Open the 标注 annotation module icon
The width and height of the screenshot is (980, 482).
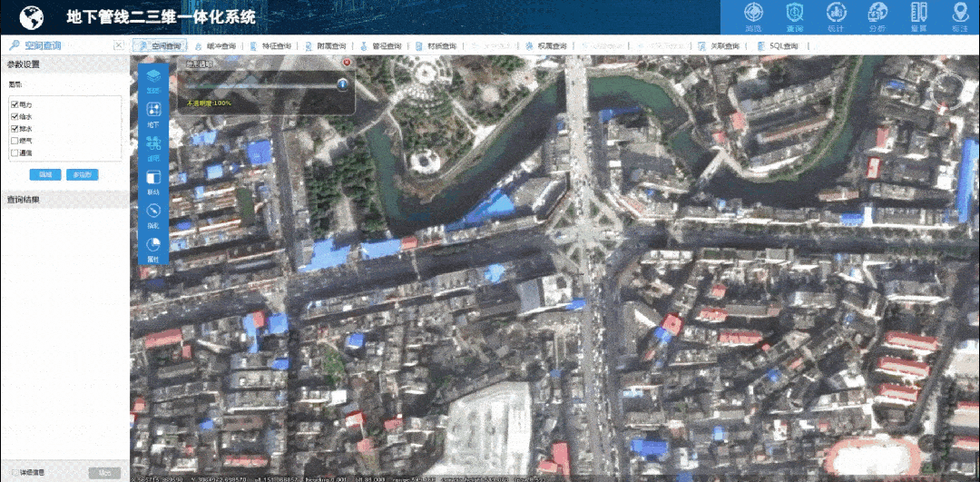[x=959, y=16]
